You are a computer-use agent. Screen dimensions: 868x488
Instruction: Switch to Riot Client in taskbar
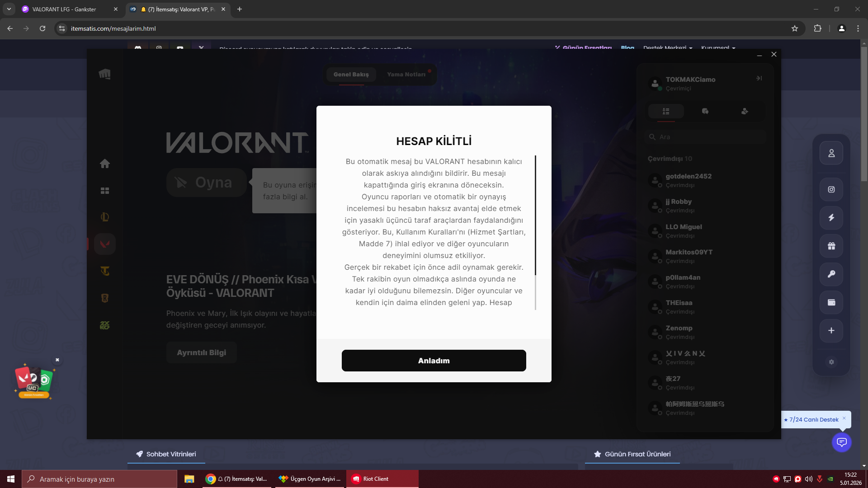[382, 479]
